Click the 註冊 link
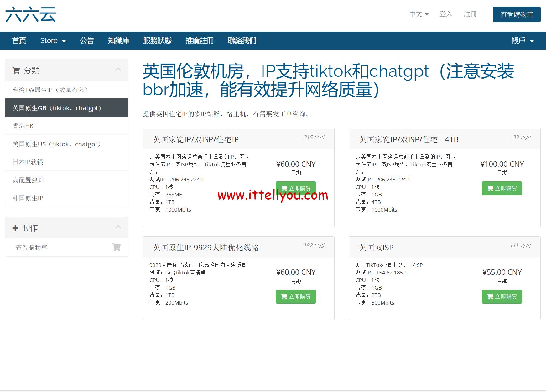 (470, 14)
